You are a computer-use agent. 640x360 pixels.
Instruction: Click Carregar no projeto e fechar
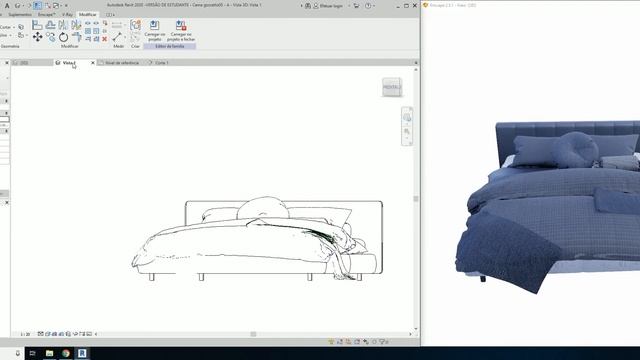(x=181, y=31)
